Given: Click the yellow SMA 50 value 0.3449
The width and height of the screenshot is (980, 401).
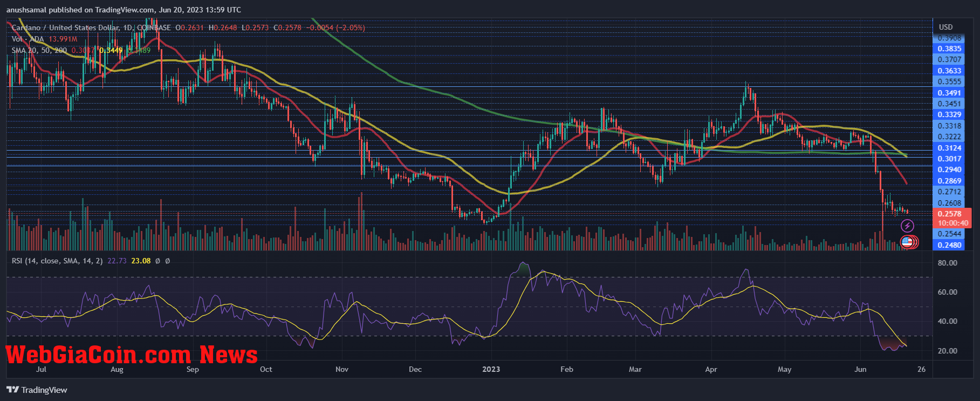Looking at the screenshot, I should coord(111,50).
